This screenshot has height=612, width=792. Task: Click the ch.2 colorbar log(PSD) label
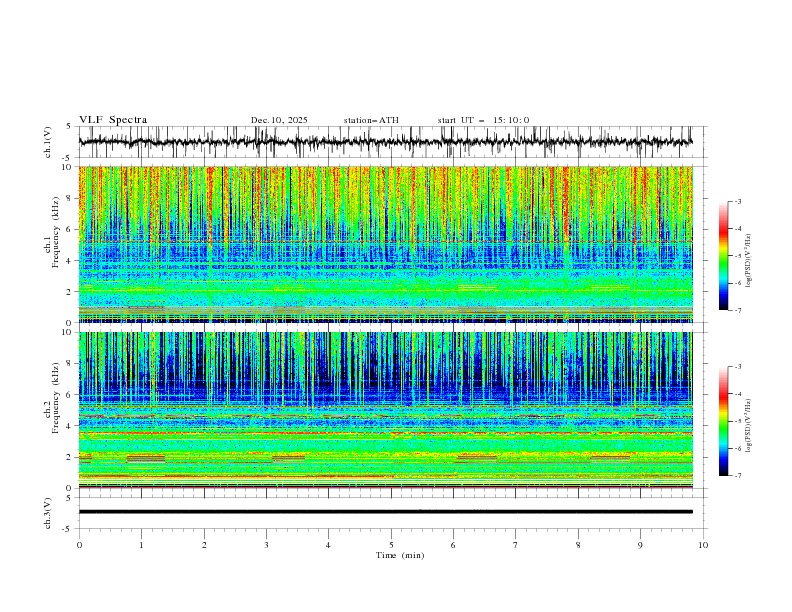click(749, 426)
